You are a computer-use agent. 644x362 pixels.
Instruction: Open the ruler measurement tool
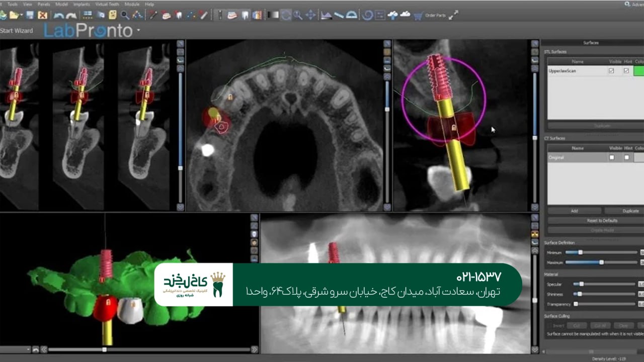(339, 15)
